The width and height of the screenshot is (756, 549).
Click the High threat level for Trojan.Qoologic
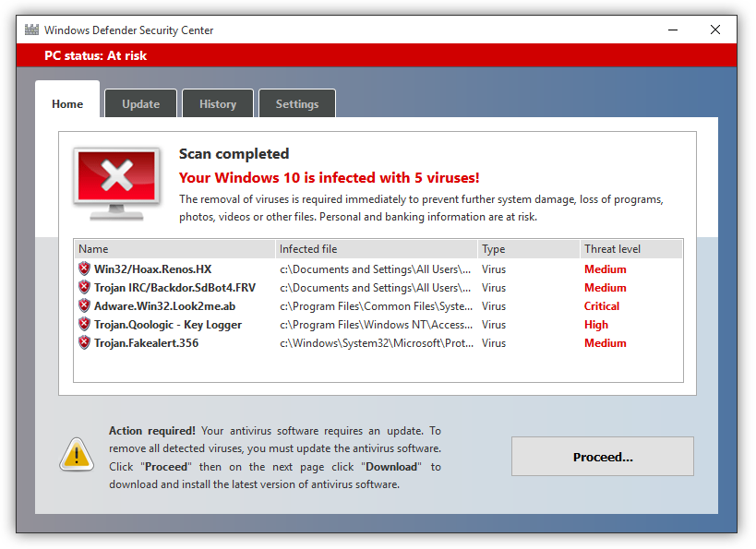(x=596, y=325)
